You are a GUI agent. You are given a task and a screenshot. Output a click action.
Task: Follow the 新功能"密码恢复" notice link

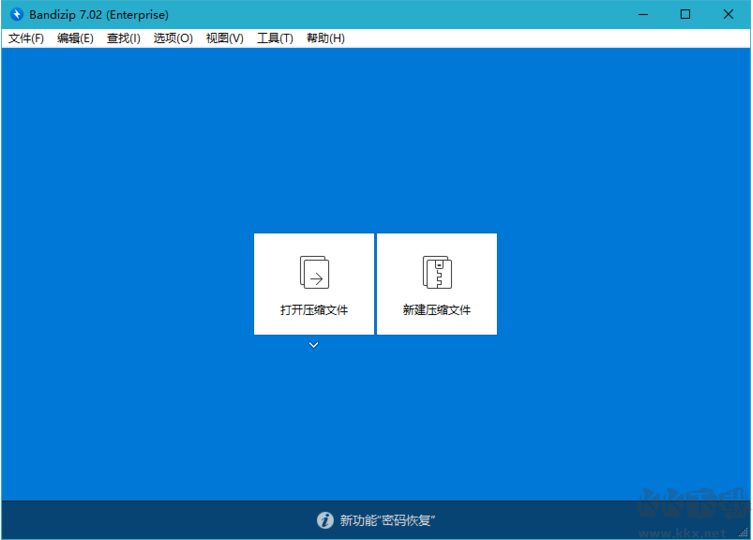point(388,520)
